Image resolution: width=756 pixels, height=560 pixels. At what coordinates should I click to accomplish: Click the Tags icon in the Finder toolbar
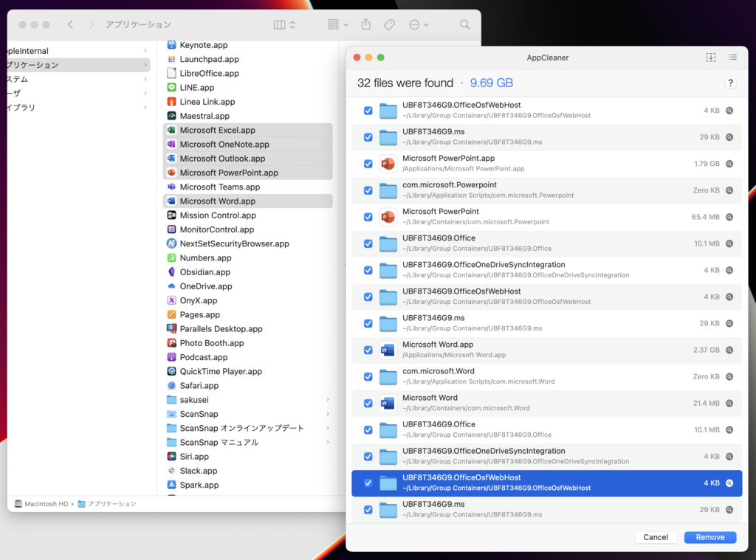point(389,24)
